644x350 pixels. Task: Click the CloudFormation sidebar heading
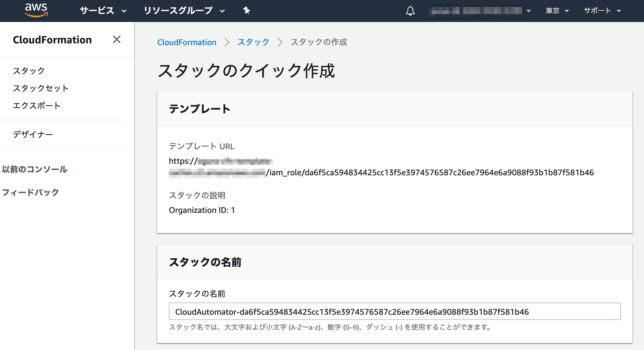pyautogui.click(x=52, y=40)
